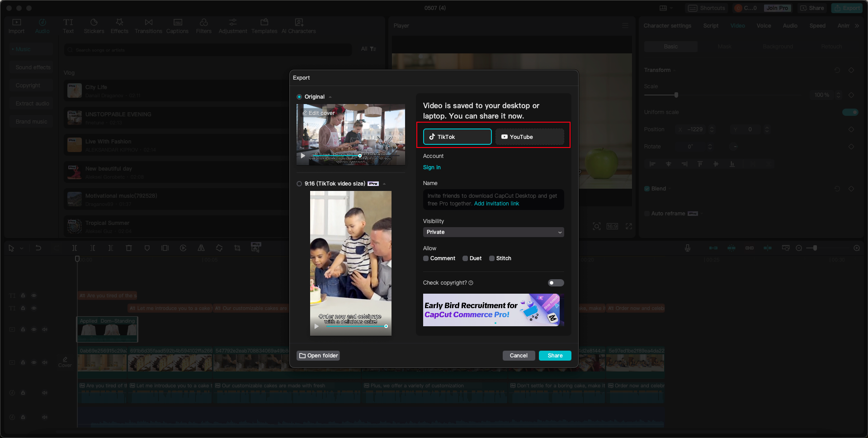Open the Visibility dropdown showing Private

[494, 232]
